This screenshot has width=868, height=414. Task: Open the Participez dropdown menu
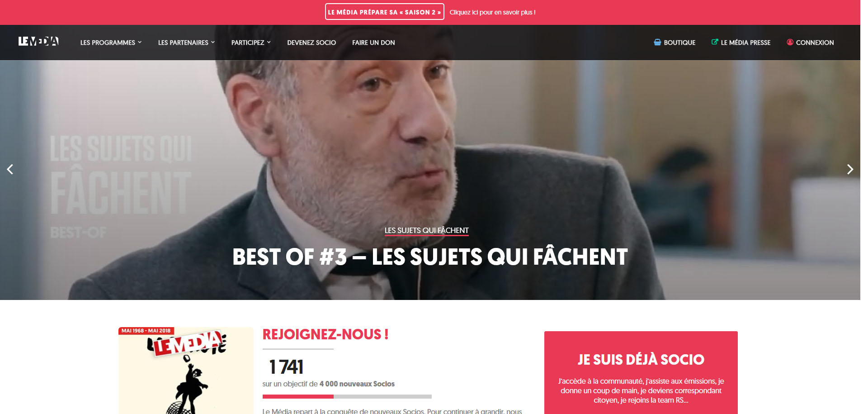coord(251,43)
